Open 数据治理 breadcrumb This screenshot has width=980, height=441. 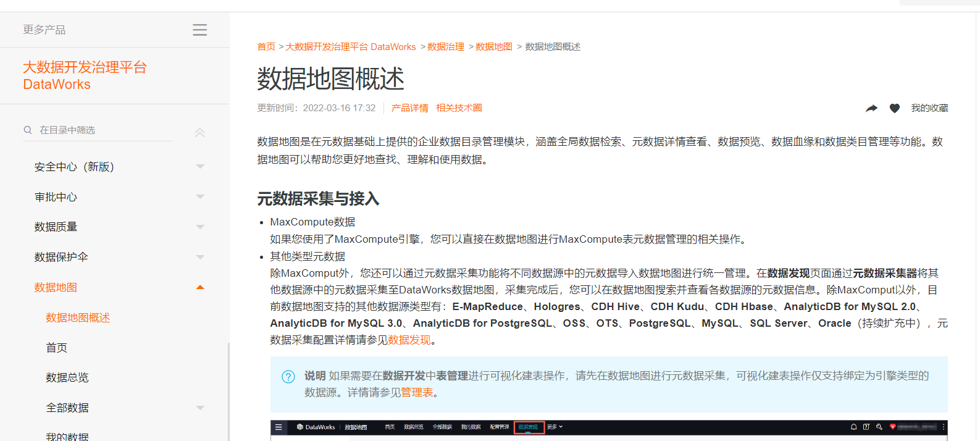pyautogui.click(x=446, y=47)
